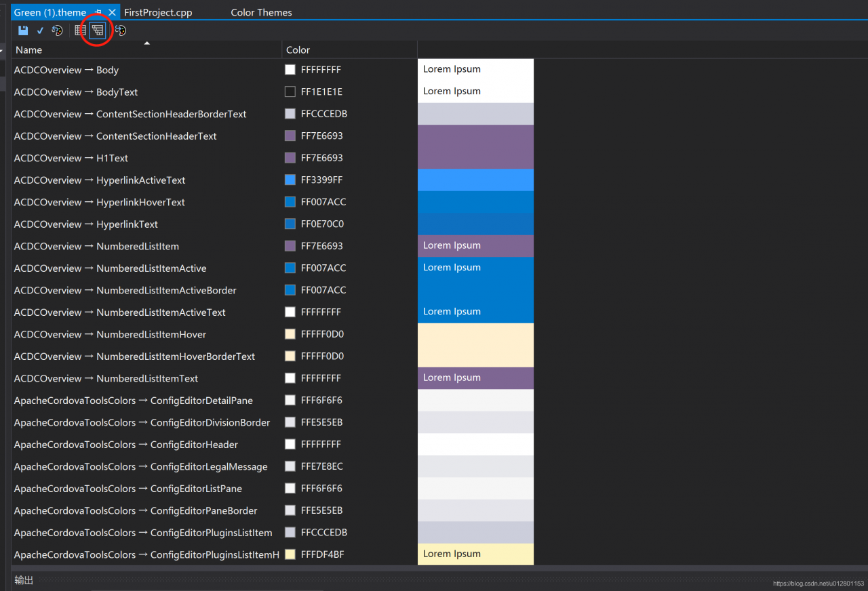Open purple swatch for ContentSectionHeaderText
Screen dimensions: 868x591
tap(290, 136)
